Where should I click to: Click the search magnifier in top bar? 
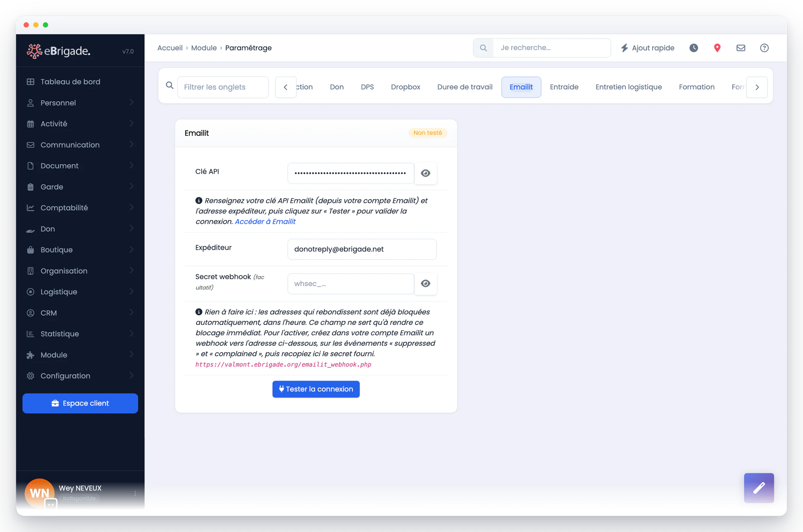click(x=483, y=48)
